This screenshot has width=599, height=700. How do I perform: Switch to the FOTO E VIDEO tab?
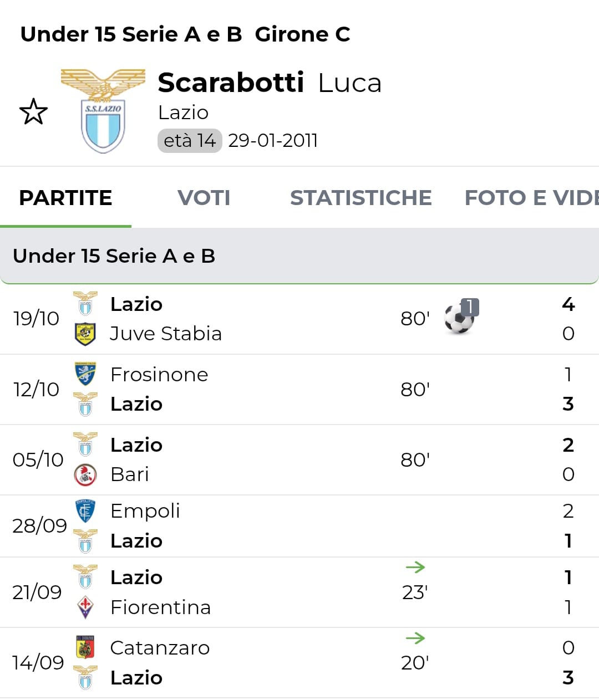click(x=531, y=198)
